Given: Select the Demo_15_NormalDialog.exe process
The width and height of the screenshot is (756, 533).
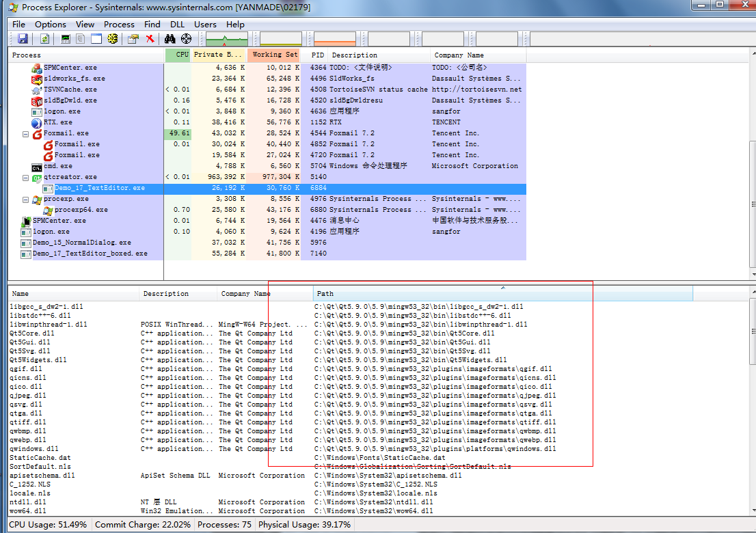Looking at the screenshot, I should (x=81, y=243).
